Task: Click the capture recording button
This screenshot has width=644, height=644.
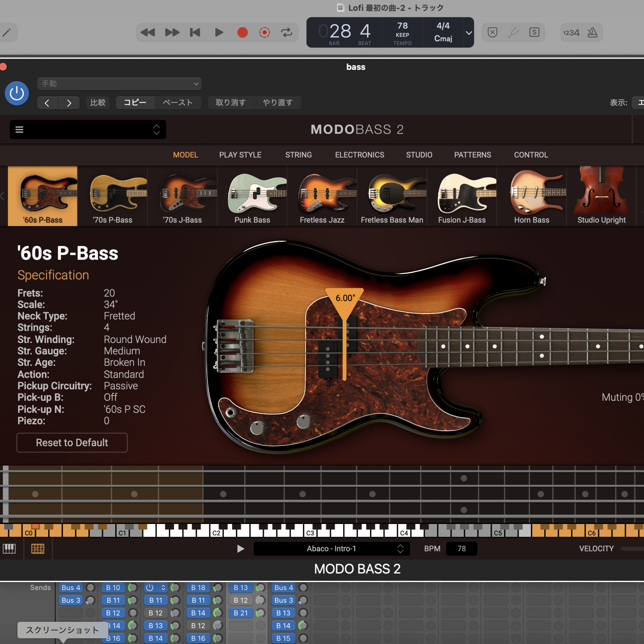Action: coord(265,32)
